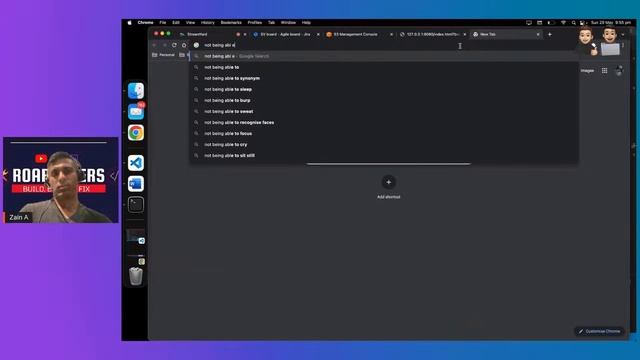The height and width of the screenshot is (360, 640).
Task: Go to the Chrome home button
Action: coord(184,45)
